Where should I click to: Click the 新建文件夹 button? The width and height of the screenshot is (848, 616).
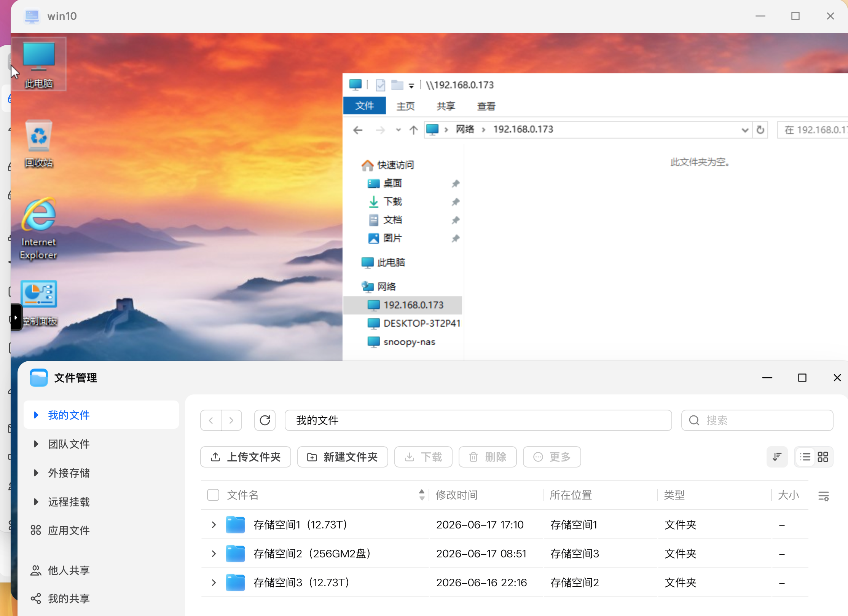tap(343, 457)
